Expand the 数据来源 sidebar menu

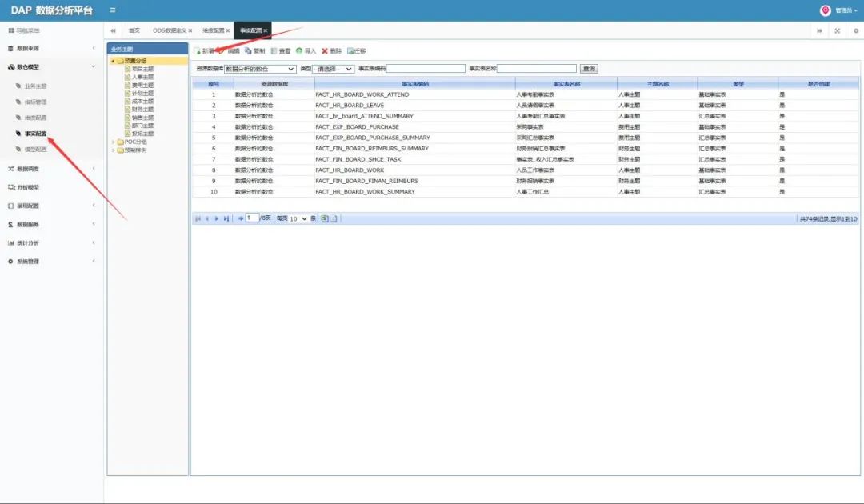(51, 49)
